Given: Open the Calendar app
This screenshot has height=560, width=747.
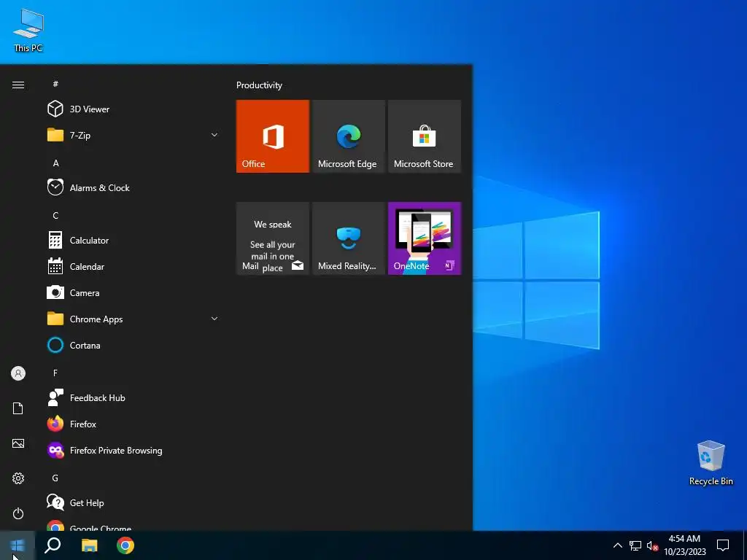Looking at the screenshot, I should coord(133,267).
